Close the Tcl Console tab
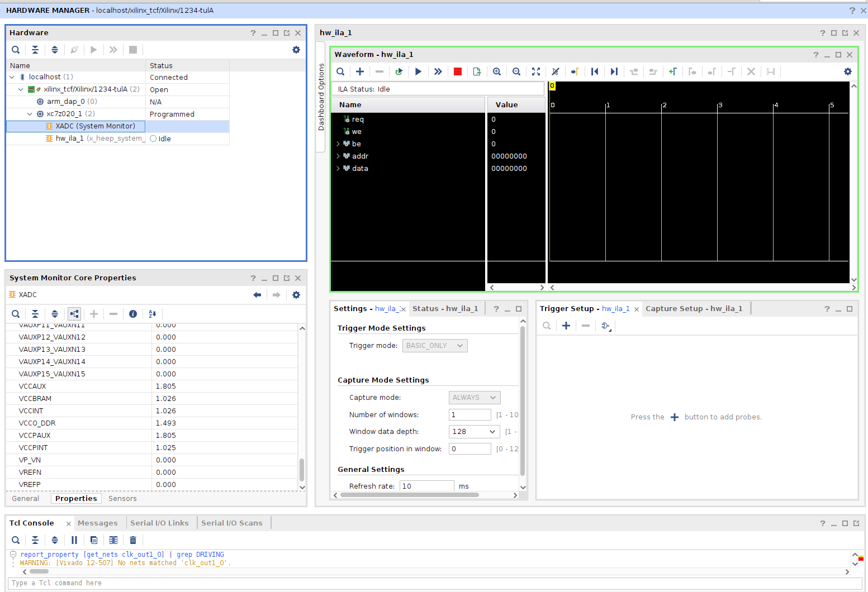Image resolution: width=868 pixels, height=592 pixels. [x=69, y=524]
